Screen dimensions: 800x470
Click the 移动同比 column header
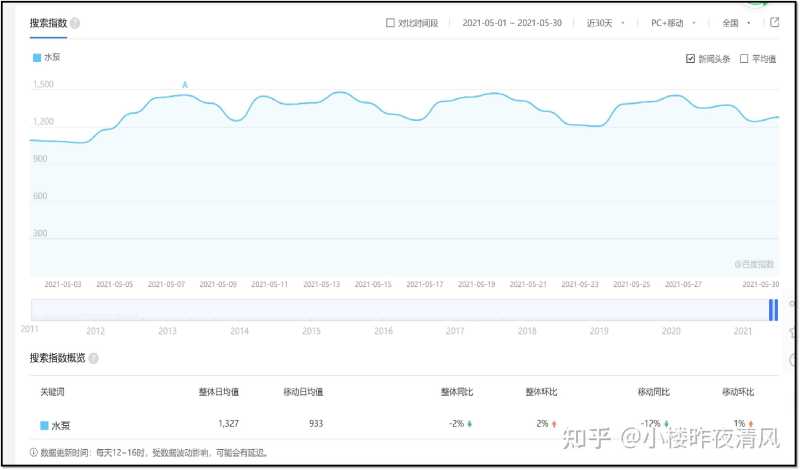tap(654, 392)
